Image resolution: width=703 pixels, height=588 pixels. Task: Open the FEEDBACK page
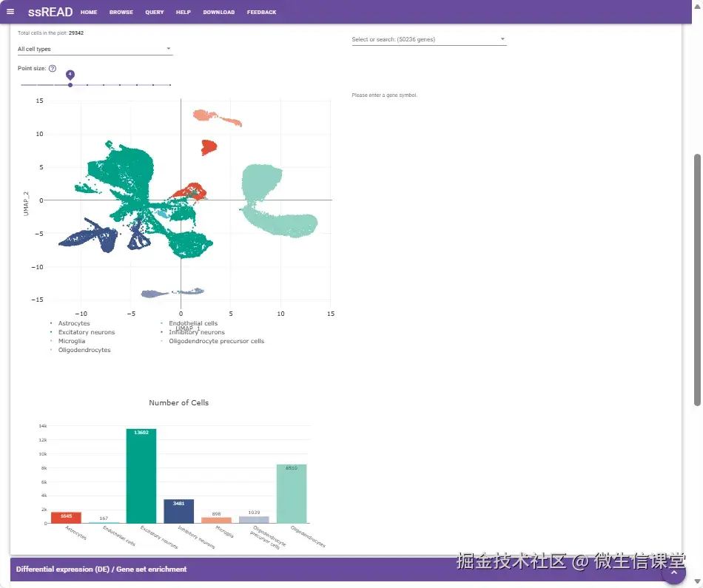(x=261, y=12)
